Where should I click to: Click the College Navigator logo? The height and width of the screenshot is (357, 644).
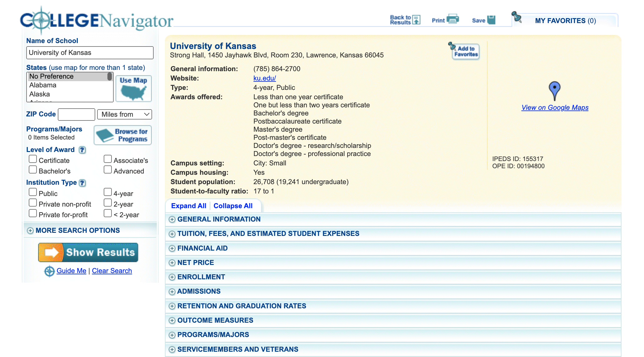point(97,20)
